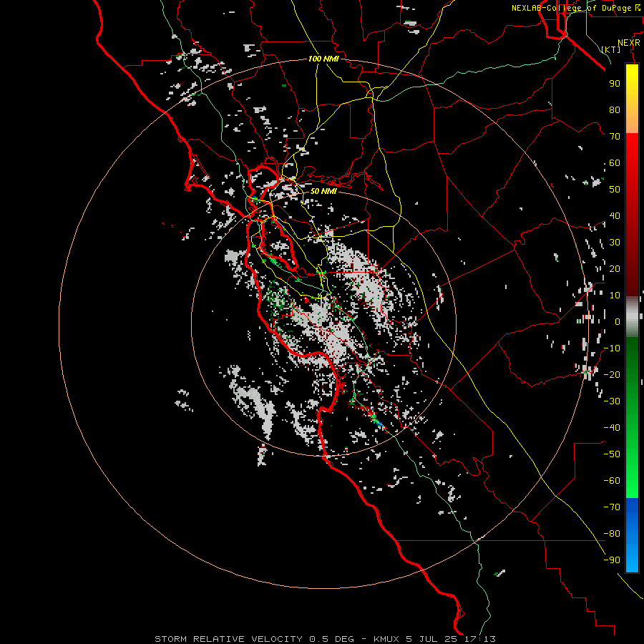Click the "90" value on the scale
This screenshot has width=644, height=644.
coord(615,84)
